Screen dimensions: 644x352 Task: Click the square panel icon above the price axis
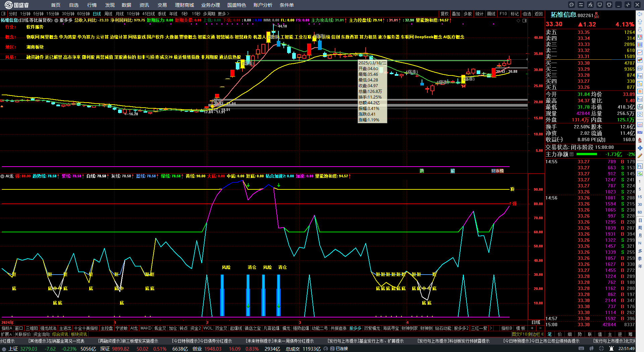click(x=525, y=20)
